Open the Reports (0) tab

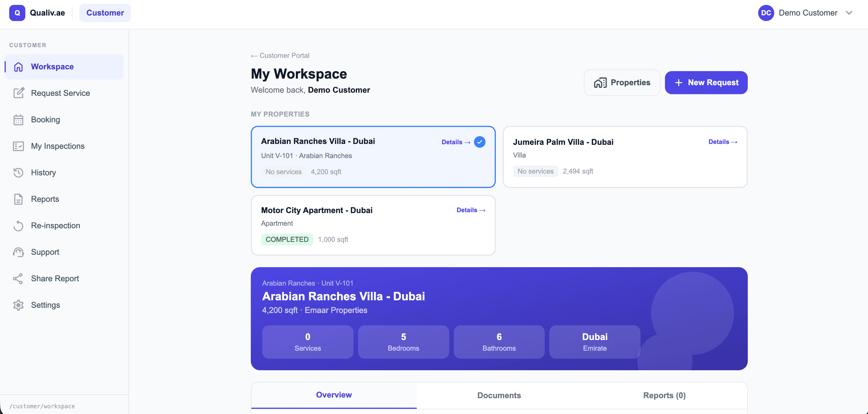[664, 396]
